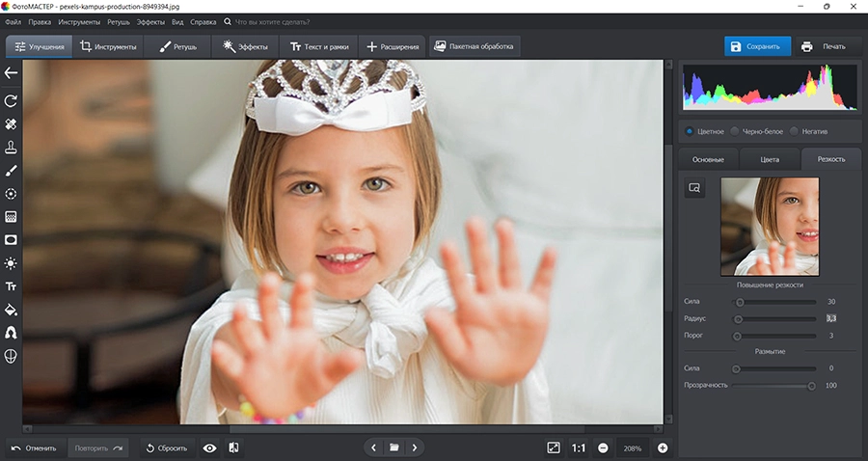
Task: Click the zoom in plus button
Action: tap(663, 448)
